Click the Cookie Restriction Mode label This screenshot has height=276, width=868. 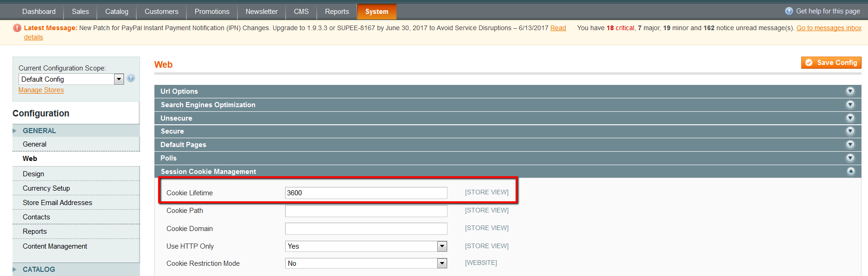click(203, 263)
